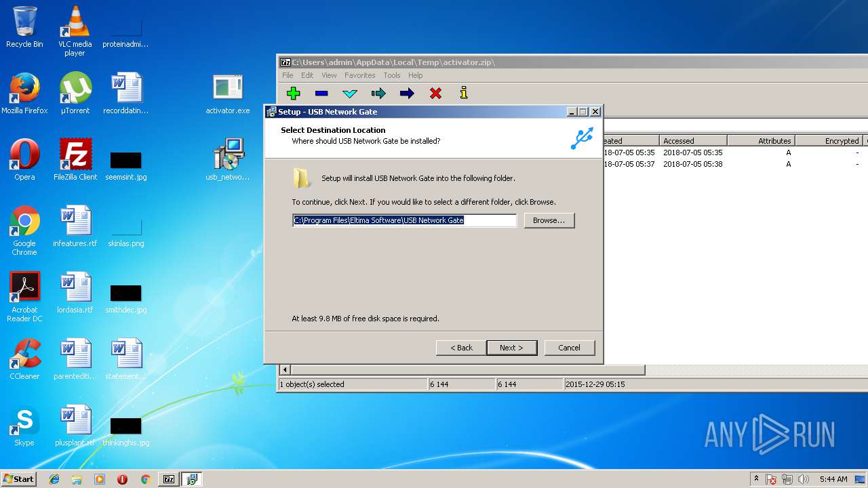Click the Opera icon in the taskbar

click(x=123, y=479)
